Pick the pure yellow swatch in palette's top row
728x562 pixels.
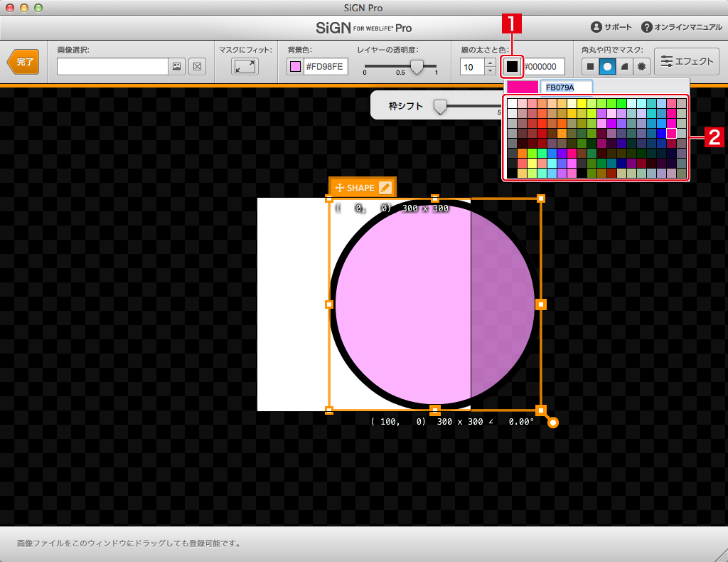(x=582, y=103)
